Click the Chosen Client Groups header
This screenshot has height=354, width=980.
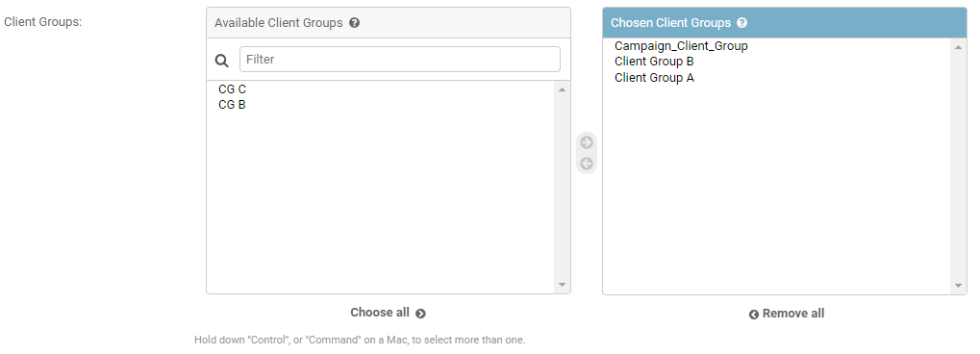(x=785, y=23)
